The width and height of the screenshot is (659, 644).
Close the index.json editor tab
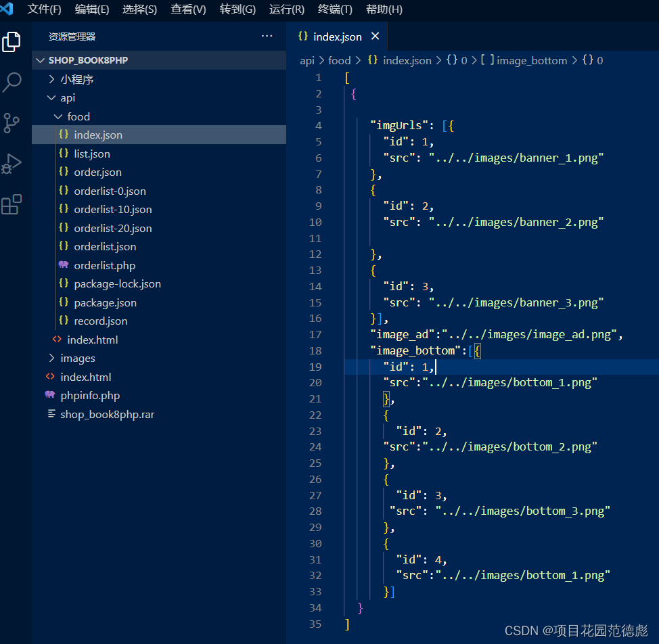[x=375, y=37]
